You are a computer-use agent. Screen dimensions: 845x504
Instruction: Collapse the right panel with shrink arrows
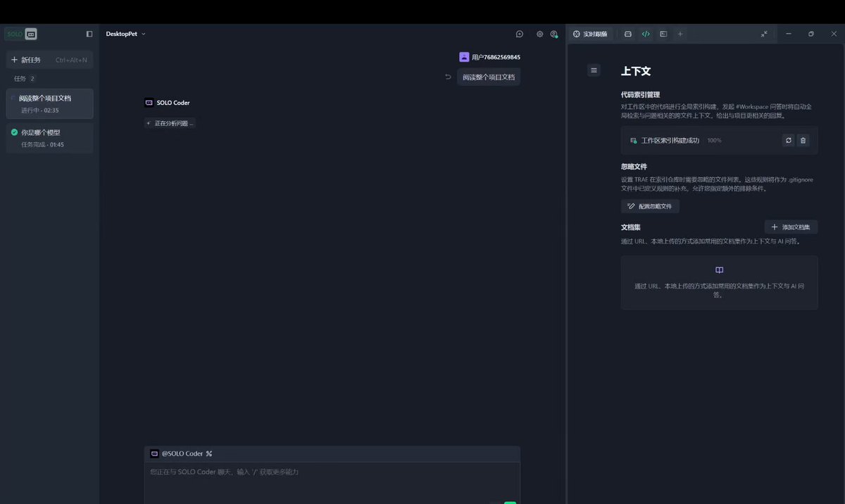point(764,34)
